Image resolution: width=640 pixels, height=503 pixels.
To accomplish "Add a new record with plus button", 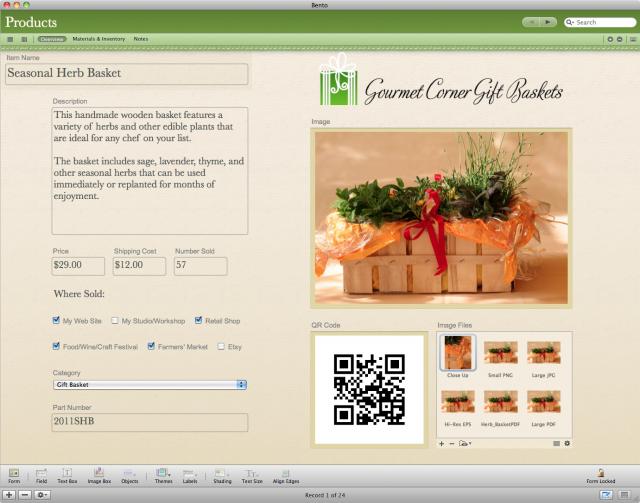I will coord(9,495).
